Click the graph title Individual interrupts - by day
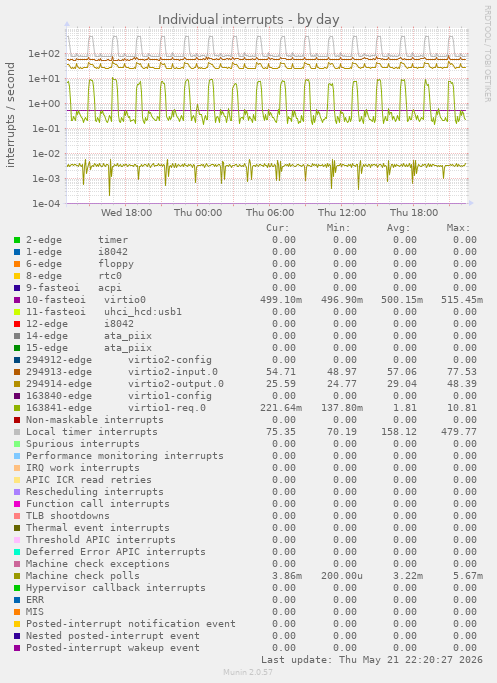Image resolution: width=497 pixels, height=683 pixels. click(x=248, y=20)
